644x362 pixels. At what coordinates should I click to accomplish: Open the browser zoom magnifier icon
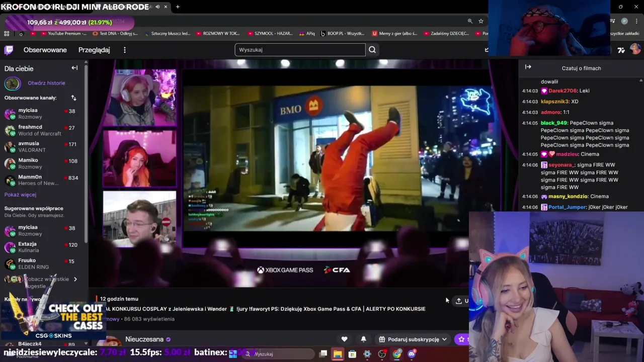(x=470, y=21)
